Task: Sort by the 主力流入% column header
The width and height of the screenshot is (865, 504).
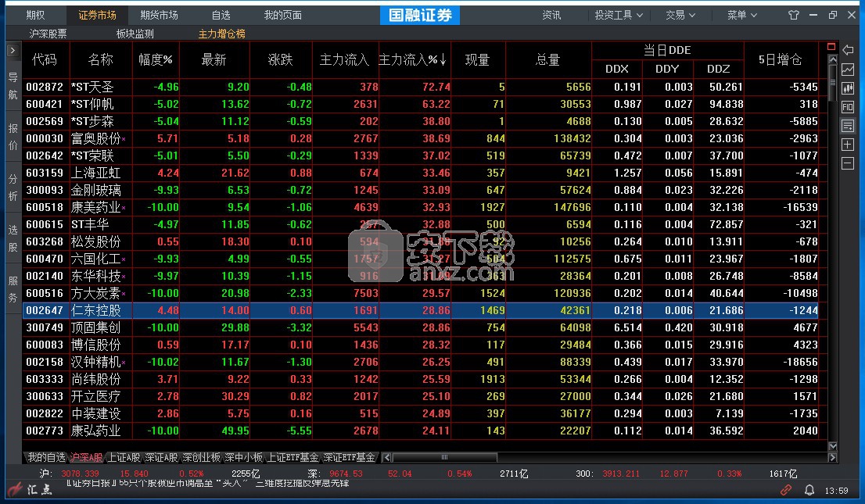Action: [412, 59]
